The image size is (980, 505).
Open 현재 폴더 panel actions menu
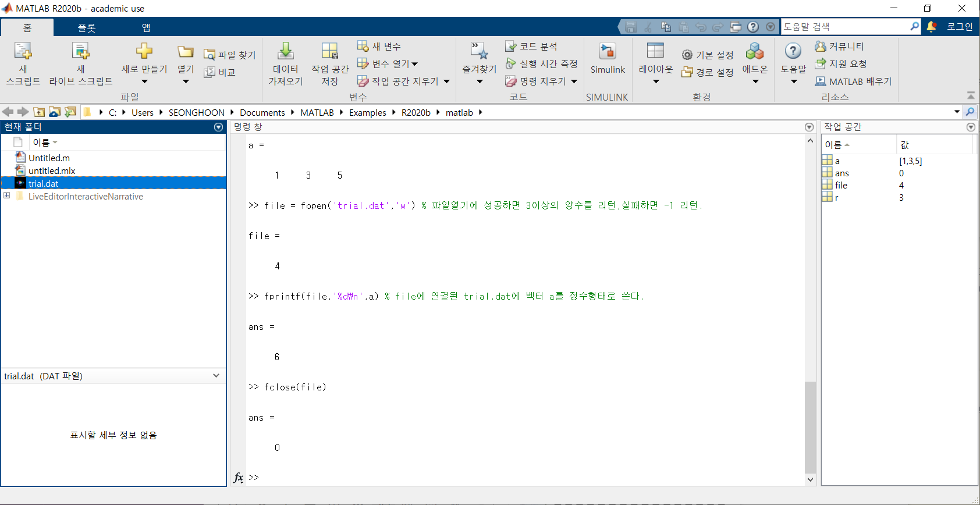pyautogui.click(x=218, y=127)
